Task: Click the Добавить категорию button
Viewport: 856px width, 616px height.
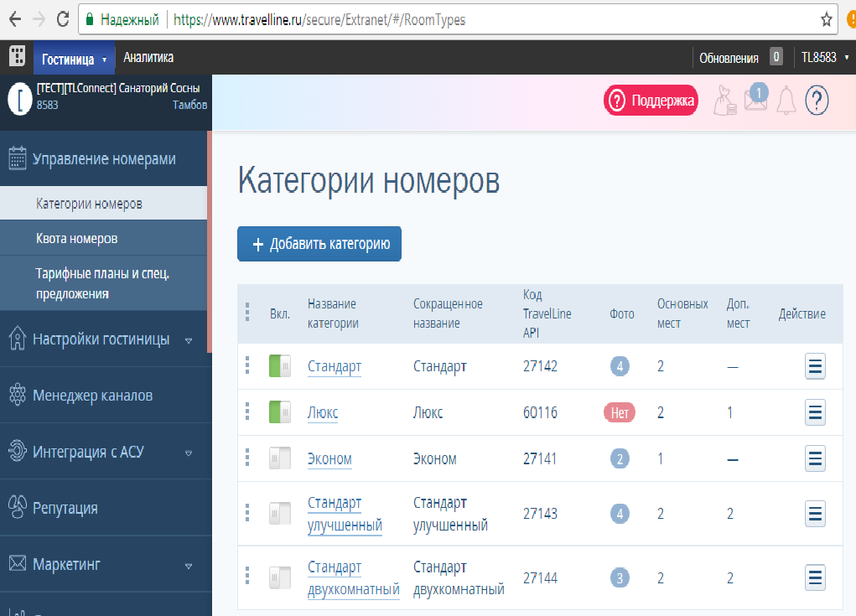Action: click(319, 244)
